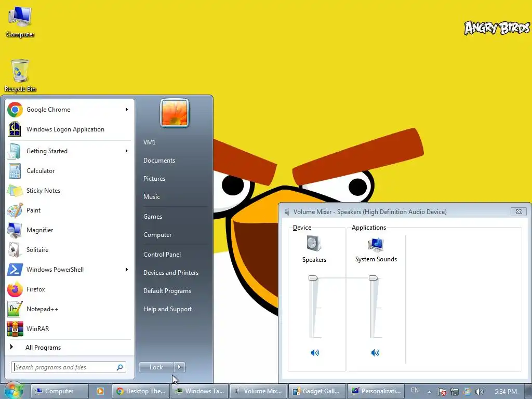Click the 5:34 PM taskbar clock

506,392
